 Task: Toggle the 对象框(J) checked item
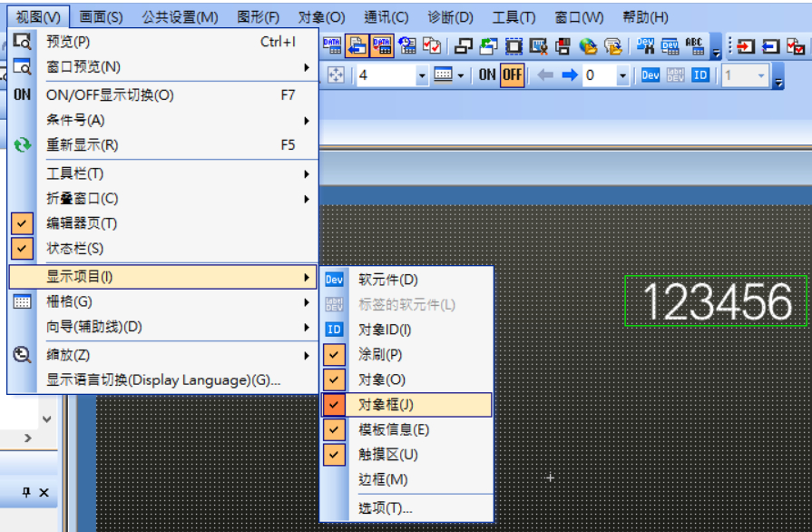[406, 405]
